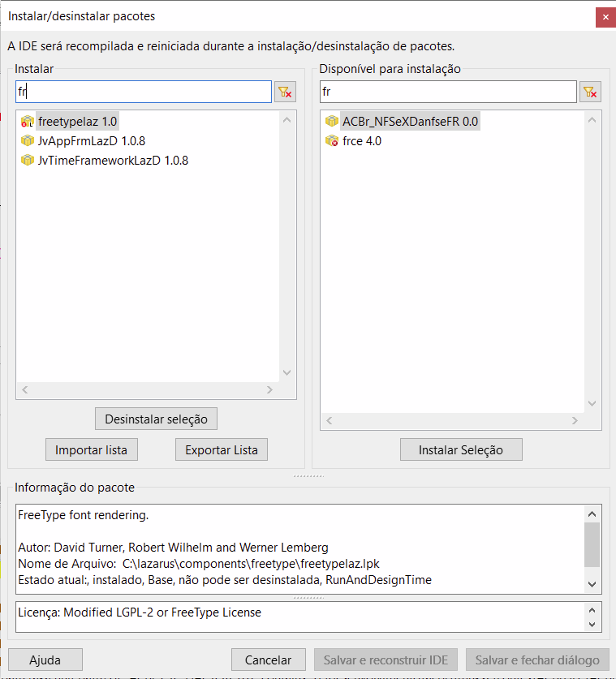616x679 pixels.
Task: Click the splitter grip above the license box
Action: [308, 598]
